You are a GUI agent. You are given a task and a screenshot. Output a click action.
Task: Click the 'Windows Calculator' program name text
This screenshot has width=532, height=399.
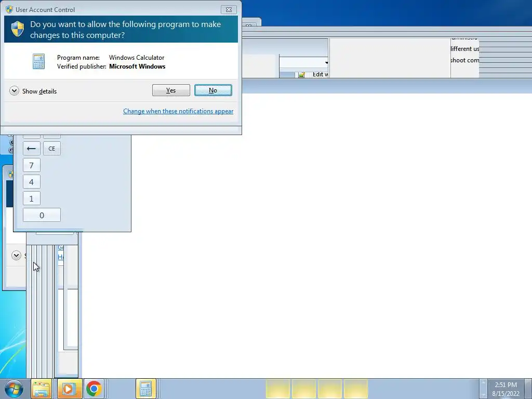(137, 58)
